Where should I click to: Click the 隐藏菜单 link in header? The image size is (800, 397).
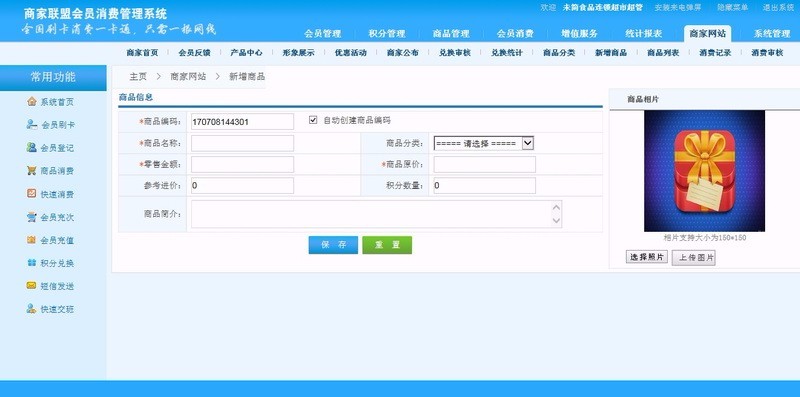(733, 8)
